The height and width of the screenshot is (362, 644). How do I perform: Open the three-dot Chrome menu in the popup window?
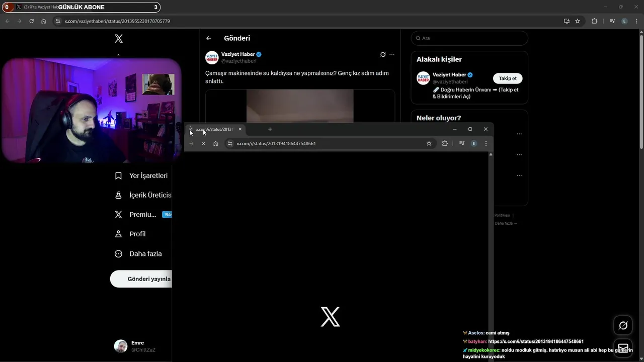point(486,143)
